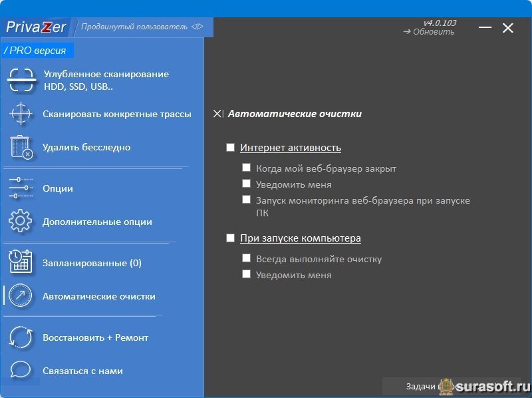
Task: Open Углубленное сканирование HDD, SSD, USB
Action: pyautogui.click(x=106, y=80)
